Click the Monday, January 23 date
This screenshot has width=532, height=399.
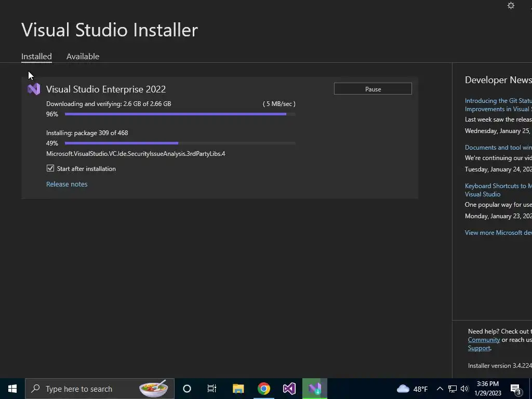498,216
